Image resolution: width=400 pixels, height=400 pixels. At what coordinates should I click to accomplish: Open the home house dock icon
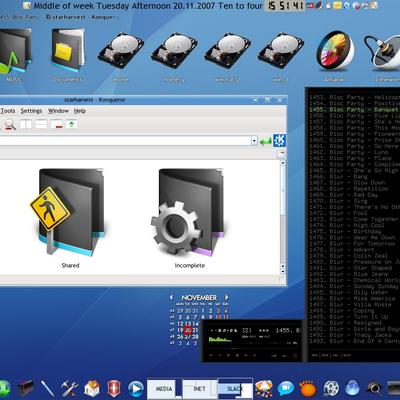[x=92, y=389]
